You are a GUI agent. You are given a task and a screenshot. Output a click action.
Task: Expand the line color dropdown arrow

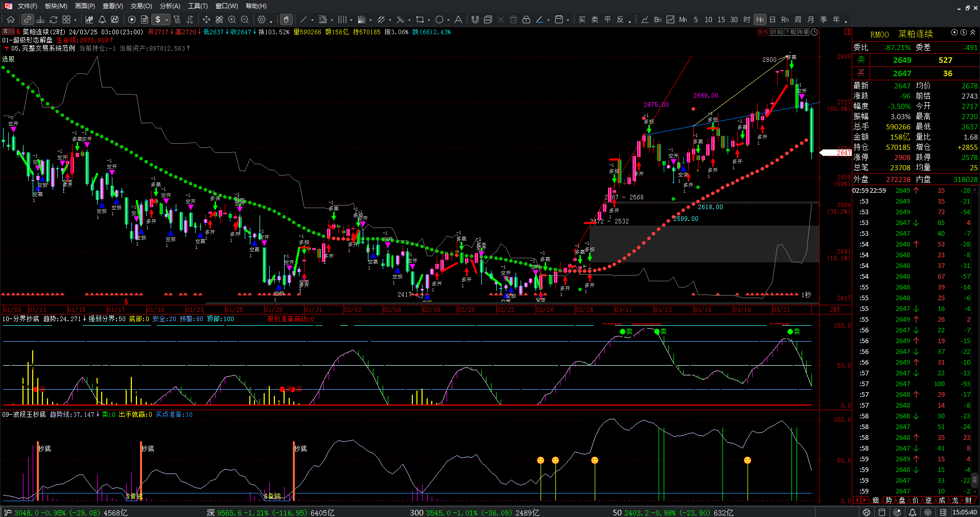point(549,20)
